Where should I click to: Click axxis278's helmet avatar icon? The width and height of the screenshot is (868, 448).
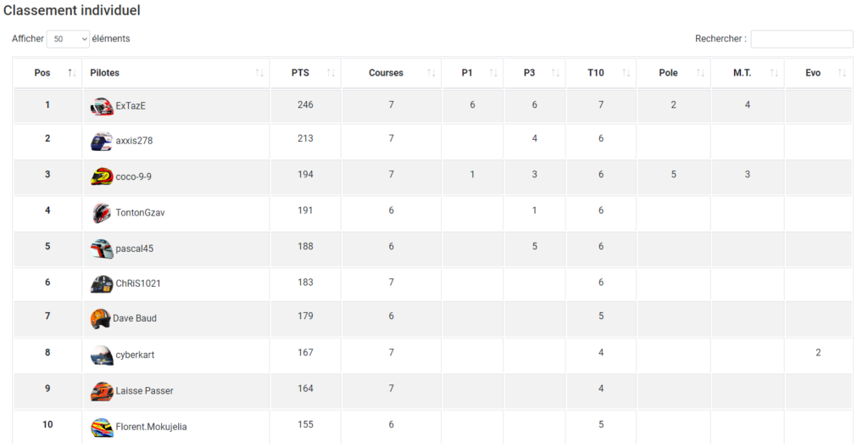pyautogui.click(x=102, y=141)
